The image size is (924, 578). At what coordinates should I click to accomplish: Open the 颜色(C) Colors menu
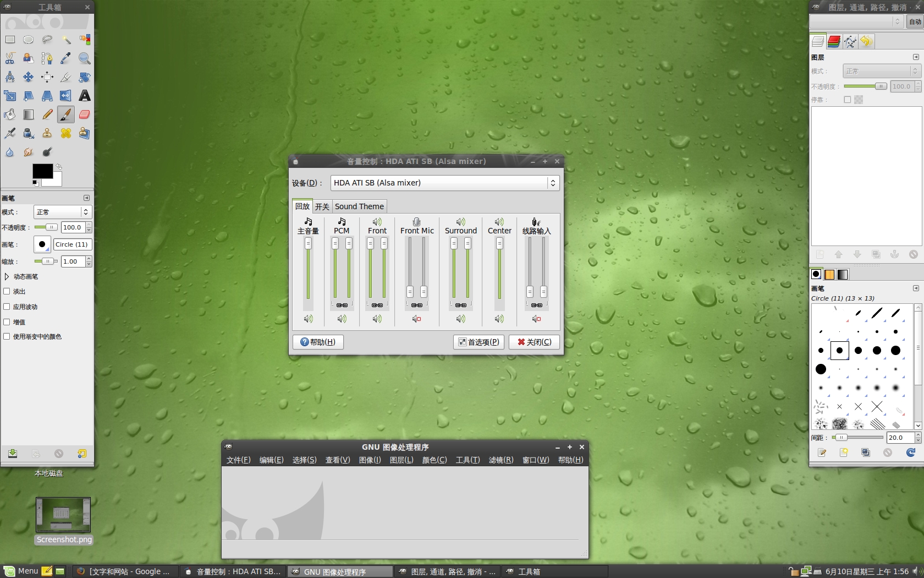[x=435, y=460]
